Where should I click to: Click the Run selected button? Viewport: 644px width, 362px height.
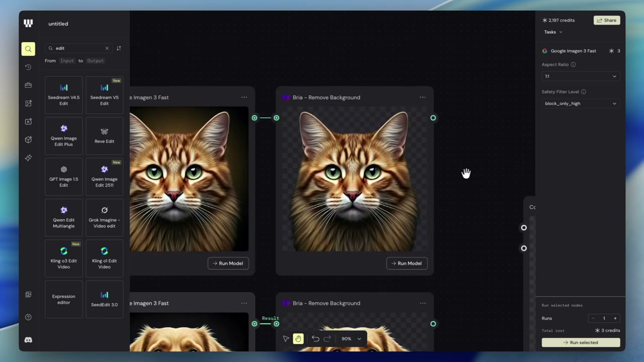point(581,342)
